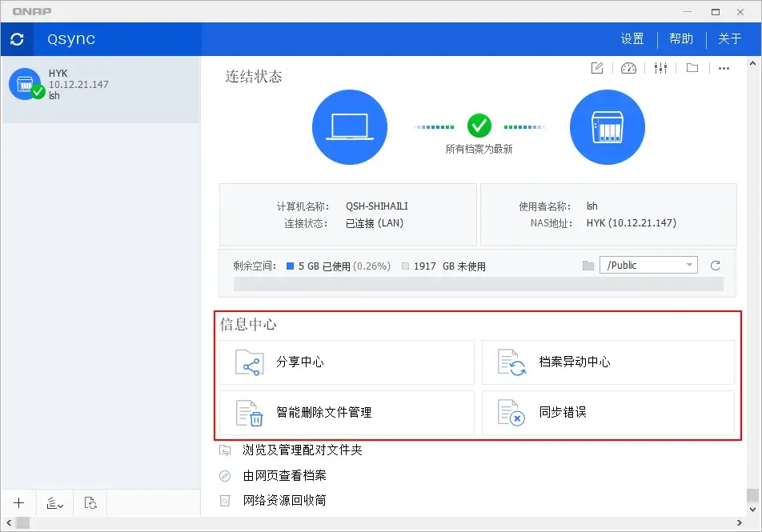This screenshot has width=762, height=532.
Task: Add a new NAS with plus icon
Action: (x=18, y=502)
